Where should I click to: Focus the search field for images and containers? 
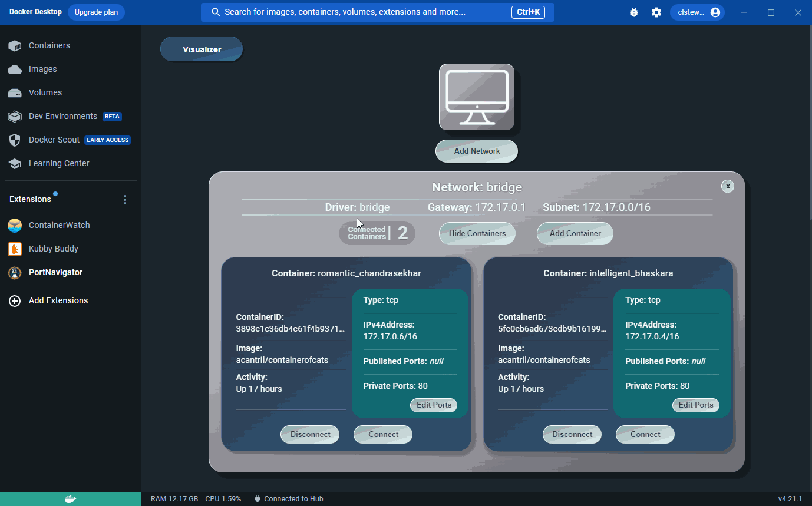(377, 12)
